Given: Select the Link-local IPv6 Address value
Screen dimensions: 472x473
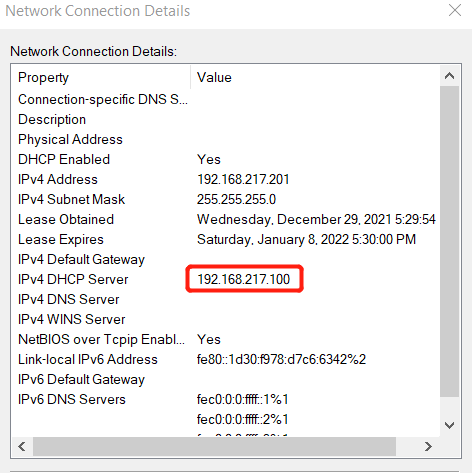Looking at the screenshot, I should (281, 359).
